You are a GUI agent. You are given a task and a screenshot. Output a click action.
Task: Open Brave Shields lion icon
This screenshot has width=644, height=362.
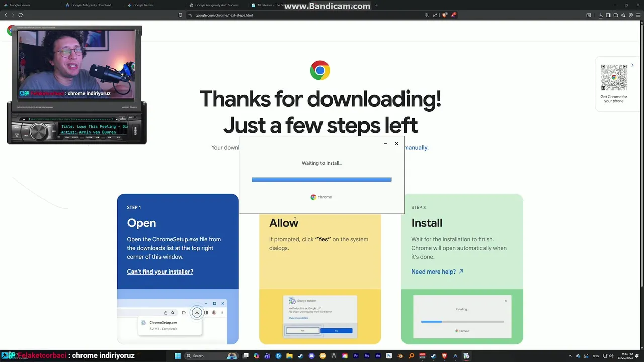[445, 15]
